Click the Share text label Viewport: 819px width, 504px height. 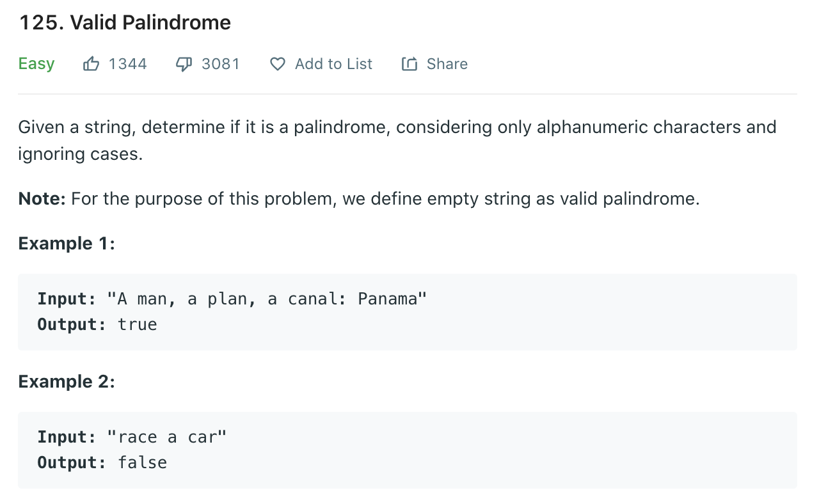(447, 64)
